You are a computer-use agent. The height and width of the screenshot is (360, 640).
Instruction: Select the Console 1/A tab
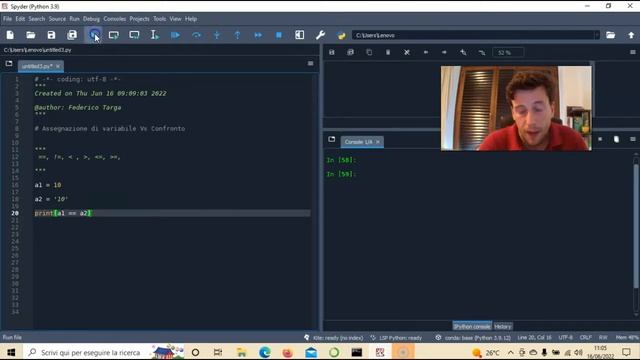[358, 142]
